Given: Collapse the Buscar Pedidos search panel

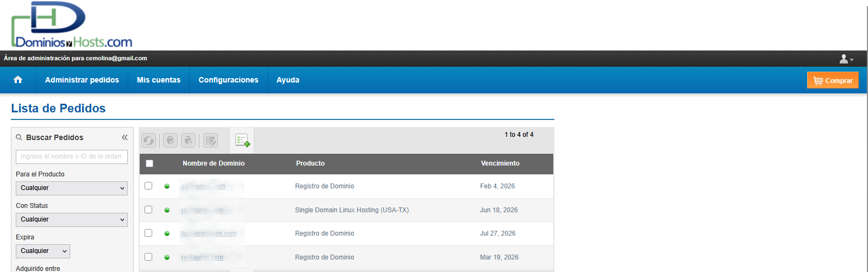Looking at the screenshot, I should pos(124,137).
